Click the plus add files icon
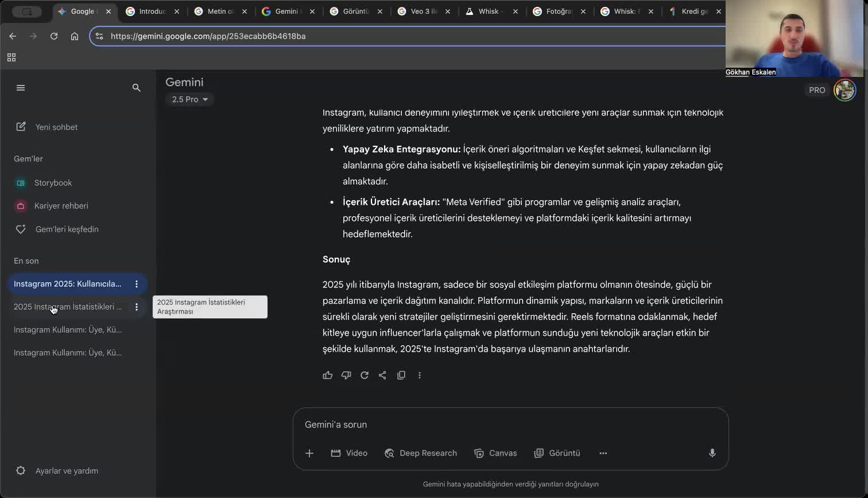868x498 pixels. 309,453
